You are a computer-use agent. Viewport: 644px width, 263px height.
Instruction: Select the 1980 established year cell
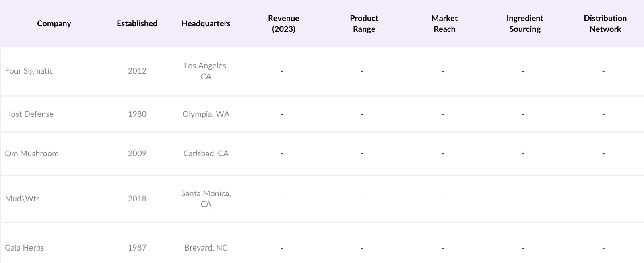[x=137, y=114]
